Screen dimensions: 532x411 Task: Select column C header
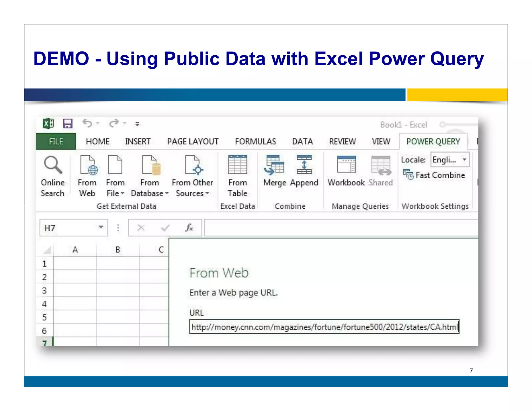154,250
